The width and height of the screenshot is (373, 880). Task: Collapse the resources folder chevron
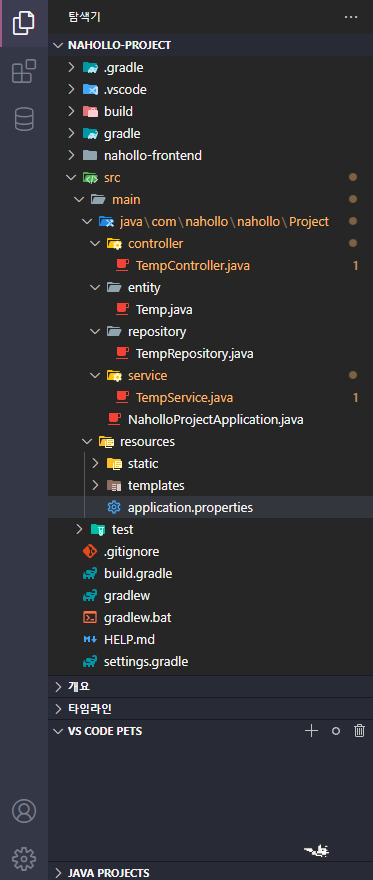(87, 441)
